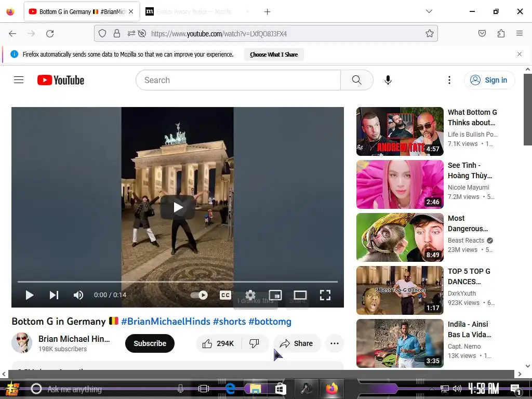Go to the YouTube home logo

coord(61,80)
